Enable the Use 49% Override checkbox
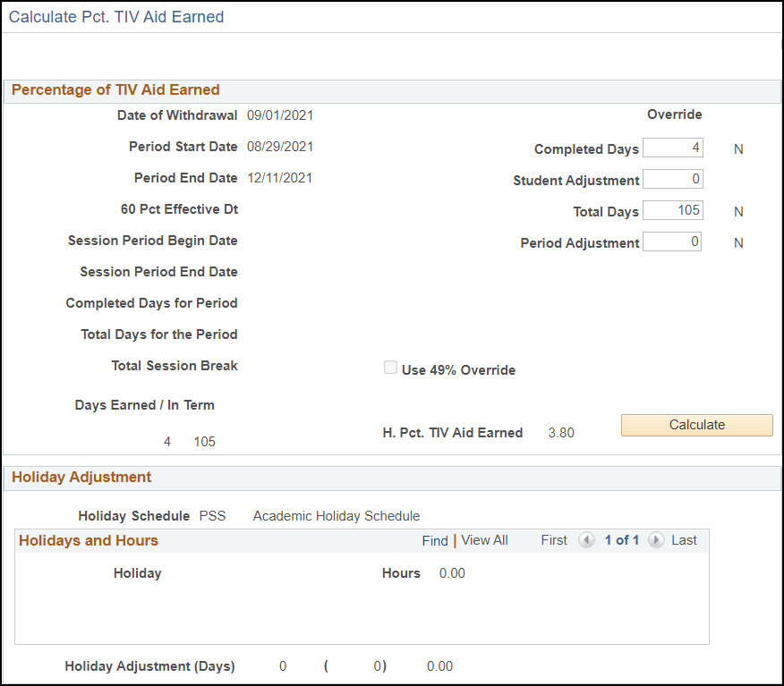Image resolution: width=784 pixels, height=686 pixels. click(x=390, y=367)
